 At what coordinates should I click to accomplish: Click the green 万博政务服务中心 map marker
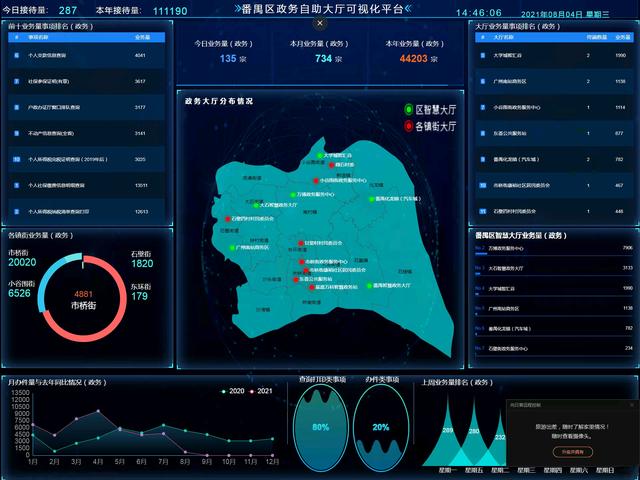293,195
